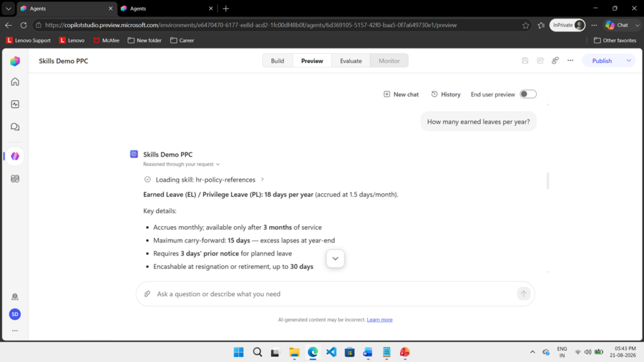Open a new browser tab
Screen dimensions: 644x362
[226, 8]
